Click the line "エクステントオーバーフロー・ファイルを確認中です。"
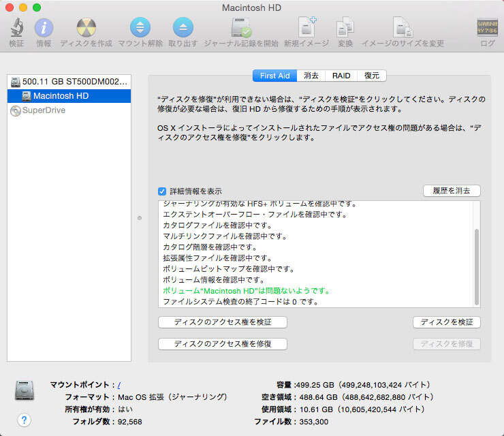This screenshot has height=436, width=504. [255, 215]
